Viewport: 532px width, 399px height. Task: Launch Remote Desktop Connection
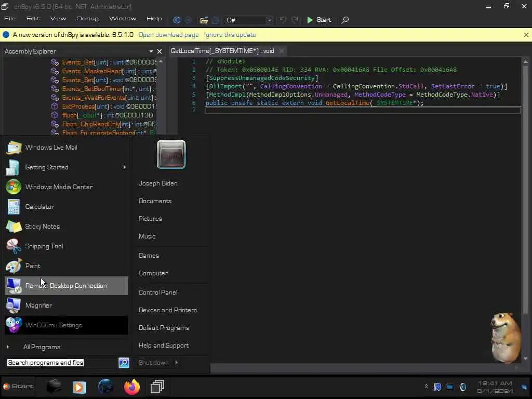click(66, 286)
